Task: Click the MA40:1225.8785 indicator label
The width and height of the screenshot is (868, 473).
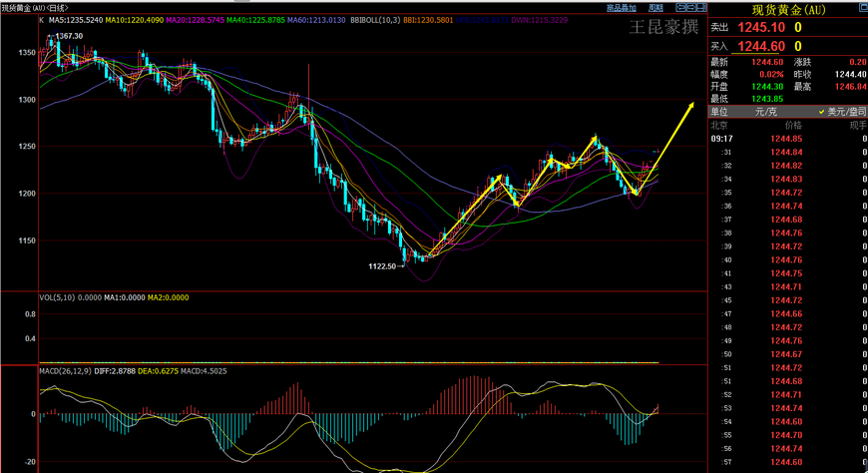Action: tap(255, 20)
